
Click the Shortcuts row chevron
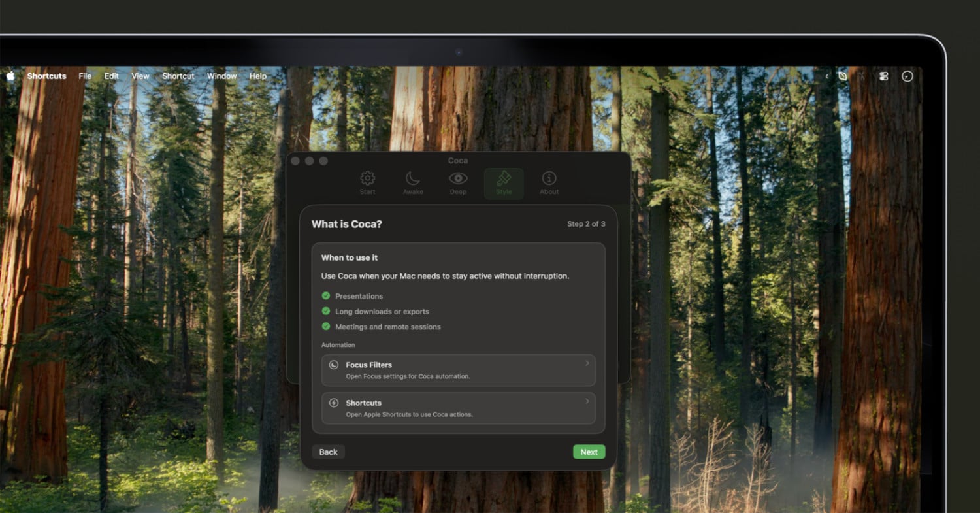[587, 401]
